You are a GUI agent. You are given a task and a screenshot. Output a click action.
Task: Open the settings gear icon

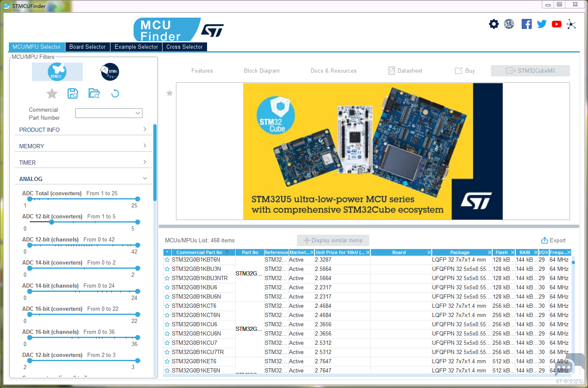[x=494, y=24]
